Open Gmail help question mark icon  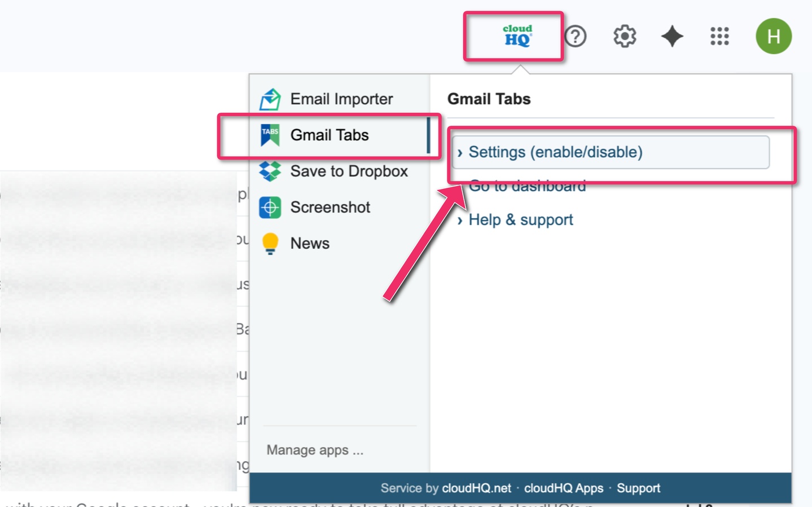pos(576,37)
